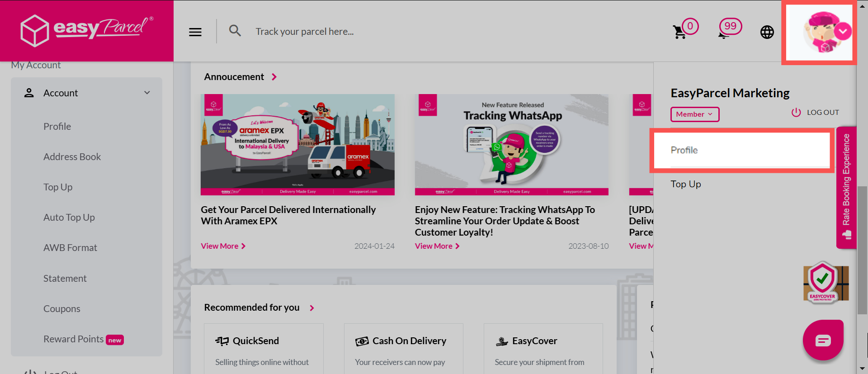Open AWB Format in sidebar
Image resolution: width=868 pixels, height=374 pixels.
tap(70, 247)
